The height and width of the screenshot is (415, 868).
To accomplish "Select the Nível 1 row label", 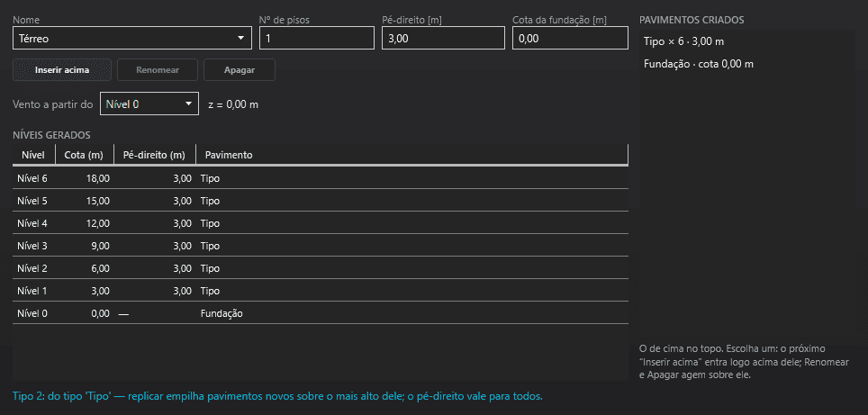I will click(x=32, y=291).
